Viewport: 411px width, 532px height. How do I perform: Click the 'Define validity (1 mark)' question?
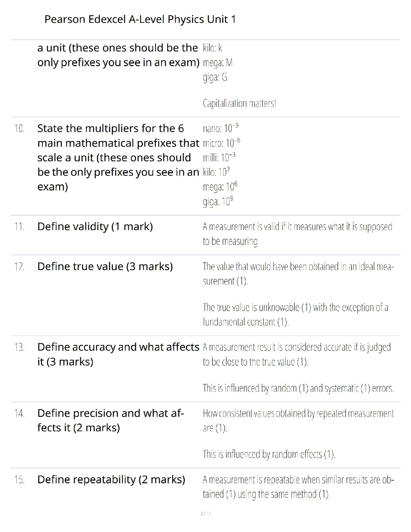tap(95, 226)
